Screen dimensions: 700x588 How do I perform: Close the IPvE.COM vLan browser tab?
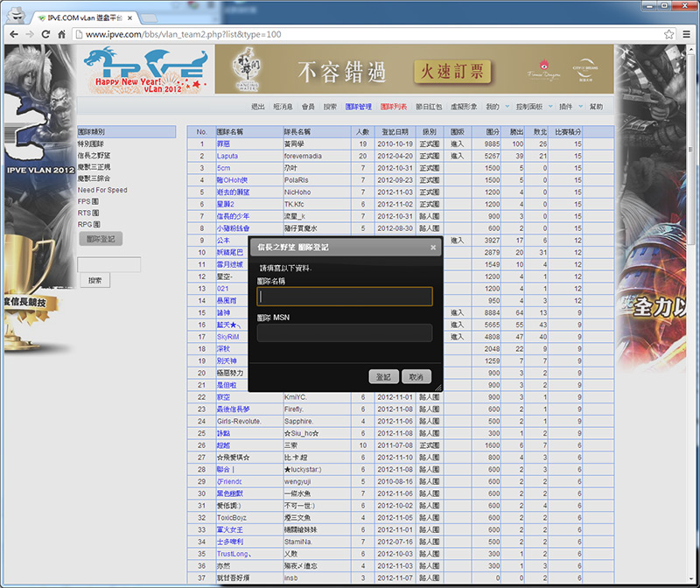pos(129,17)
